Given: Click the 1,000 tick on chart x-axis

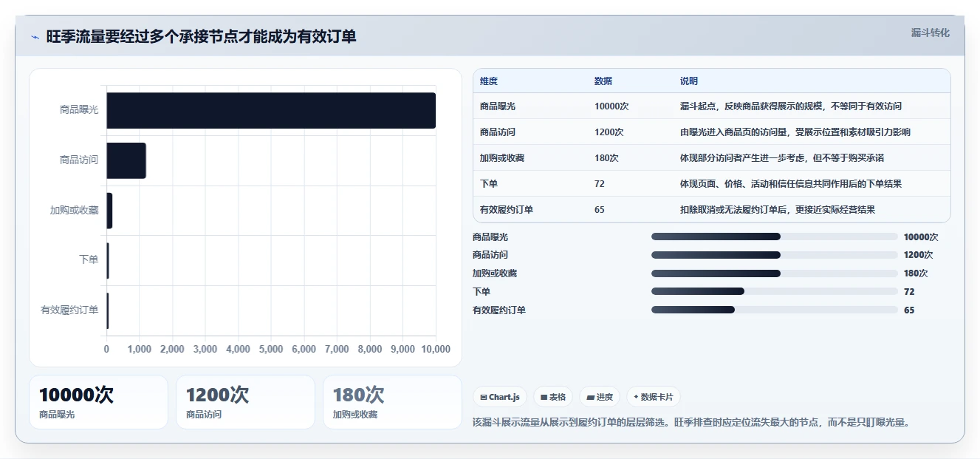Looking at the screenshot, I should click(x=140, y=350).
